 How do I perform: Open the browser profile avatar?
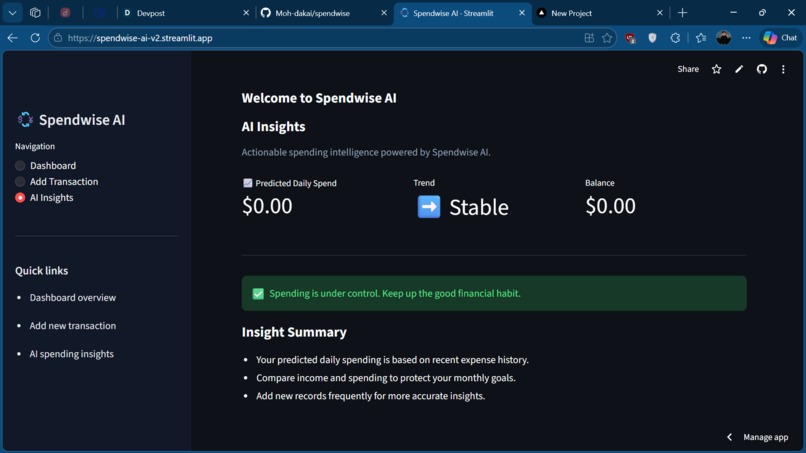click(724, 38)
